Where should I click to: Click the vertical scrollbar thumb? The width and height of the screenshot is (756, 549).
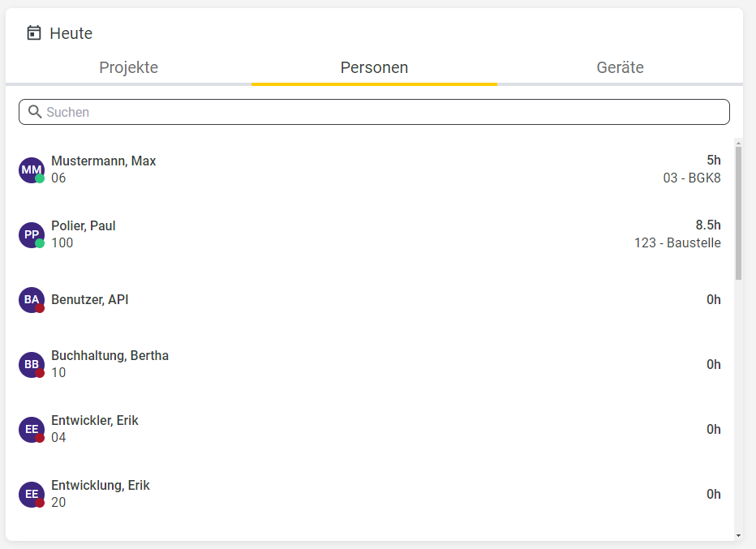[739, 213]
